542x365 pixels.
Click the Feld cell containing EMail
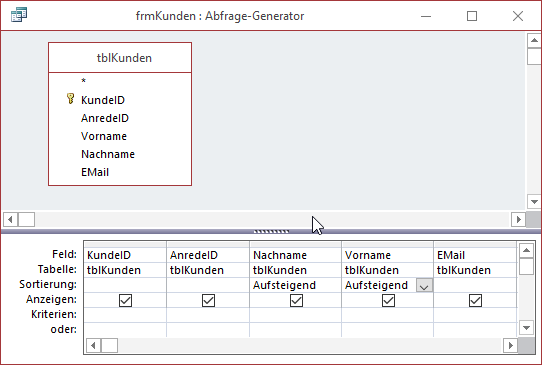[475, 255]
